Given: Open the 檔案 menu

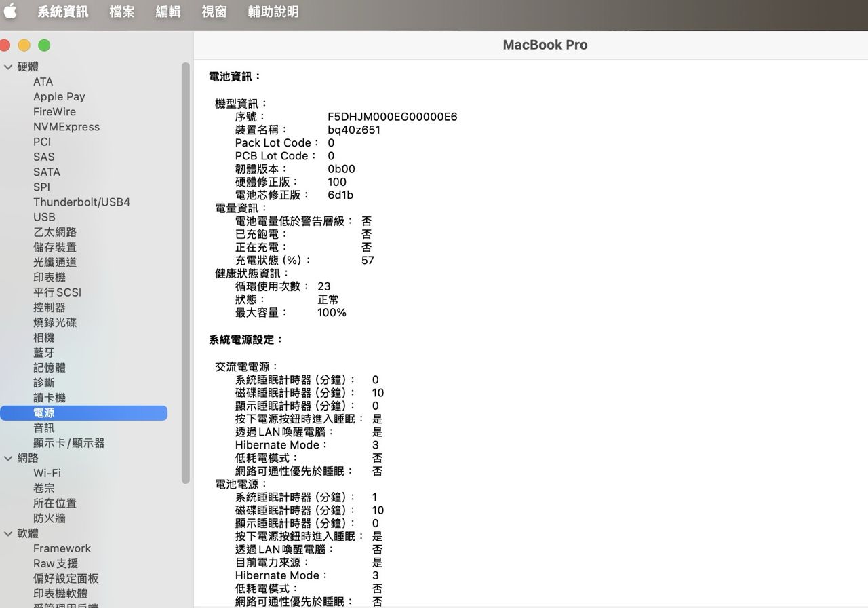Looking at the screenshot, I should pos(122,12).
